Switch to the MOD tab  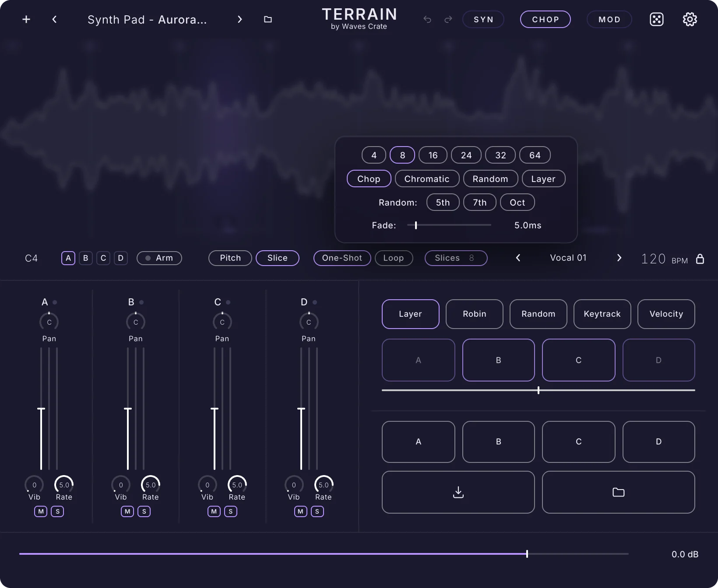coord(609,19)
